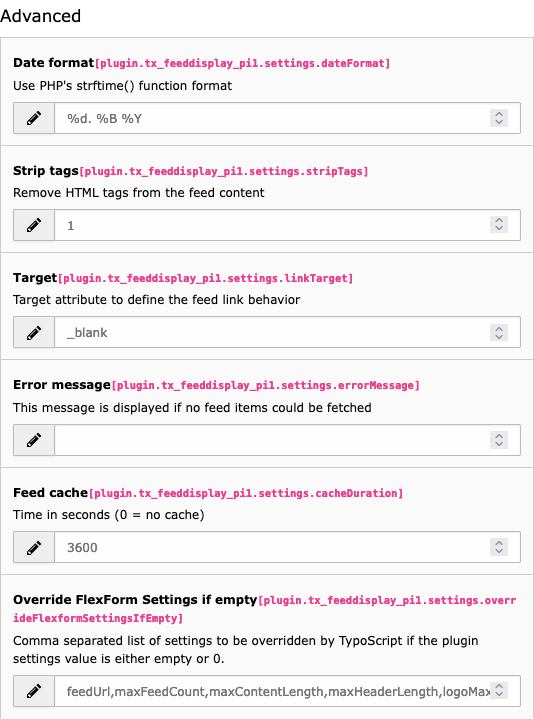Click stepper arrows in Override FlexForm field
The image size is (534, 719).
point(499,691)
